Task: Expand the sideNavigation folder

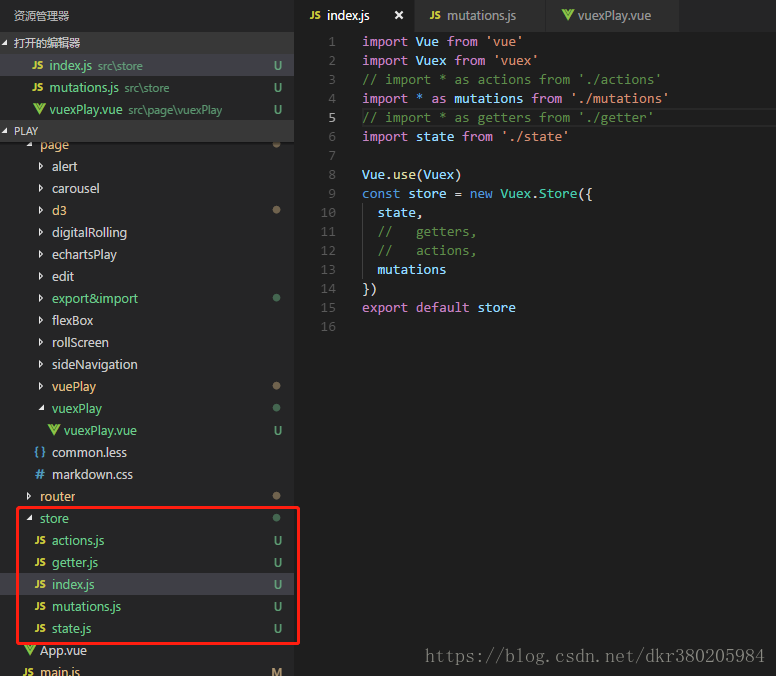Action: coord(41,364)
